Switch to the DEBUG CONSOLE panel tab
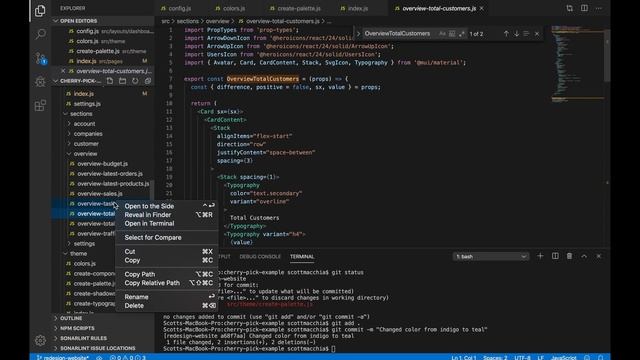 (x=260, y=257)
